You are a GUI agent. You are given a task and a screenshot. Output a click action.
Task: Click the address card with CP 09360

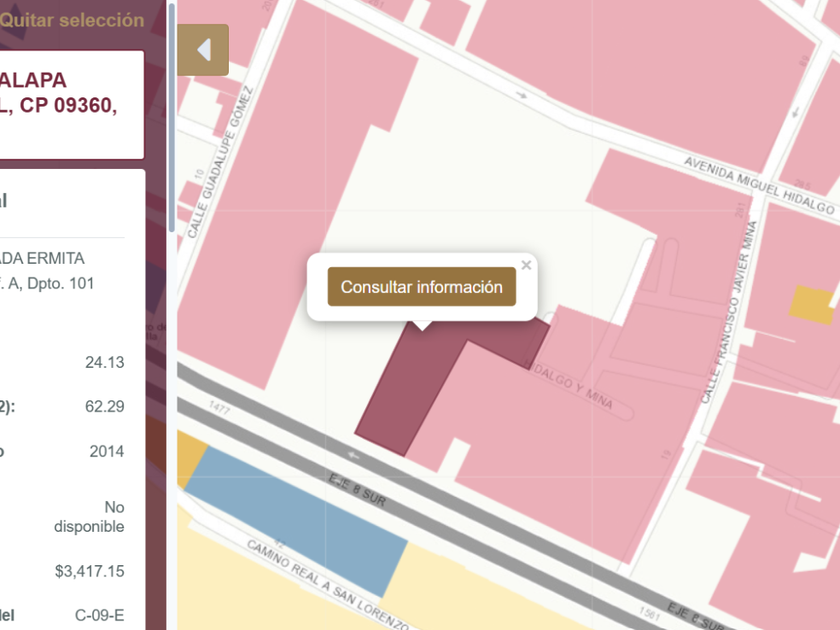(70, 105)
